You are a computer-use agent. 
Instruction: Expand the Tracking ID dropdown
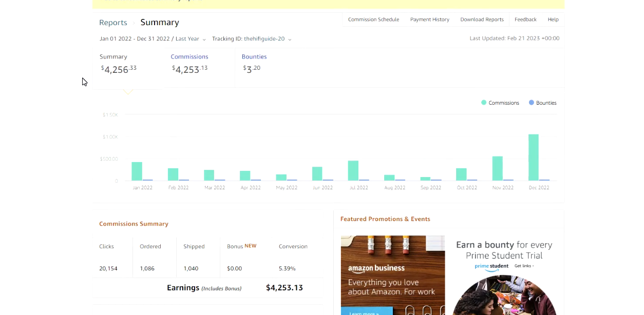pyautogui.click(x=252, y=39)
